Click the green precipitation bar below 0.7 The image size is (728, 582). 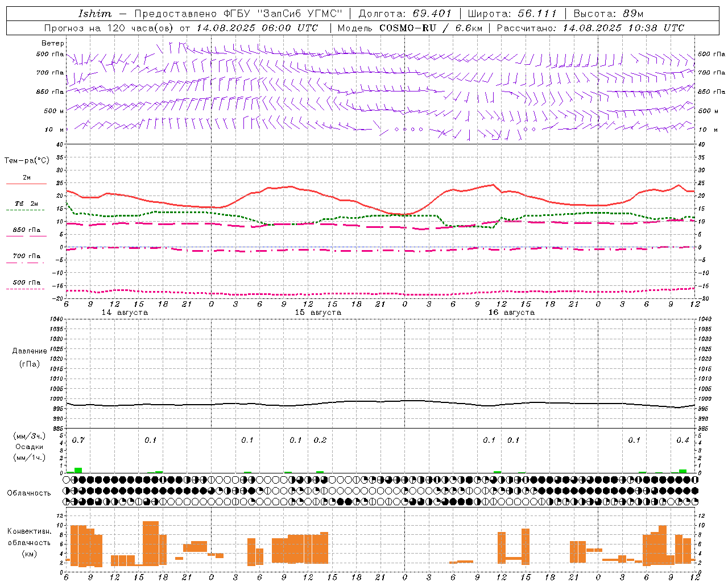pyautogui.click(x=78, y=470)
